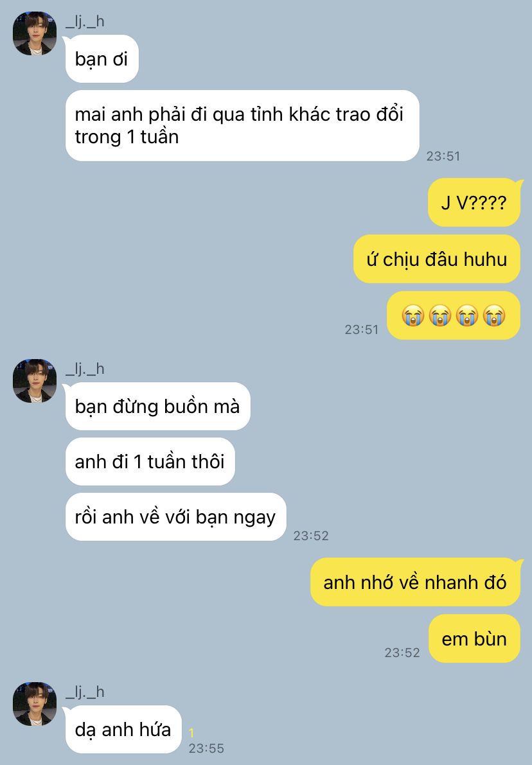Tap the first crying face emoji
532x765 pixels.
tap(413, 315)
